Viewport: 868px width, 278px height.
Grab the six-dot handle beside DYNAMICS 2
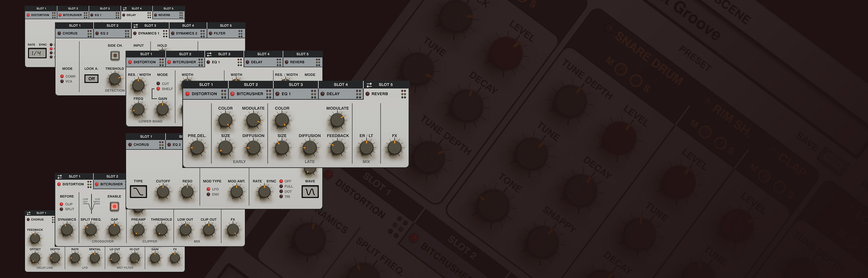[203, 33]
